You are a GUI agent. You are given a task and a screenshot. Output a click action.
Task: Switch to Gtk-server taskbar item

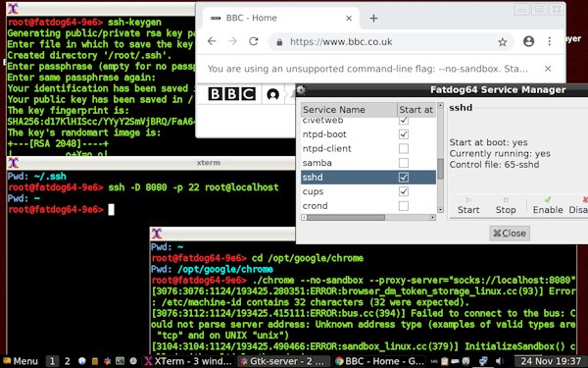(x=283, y=361)
